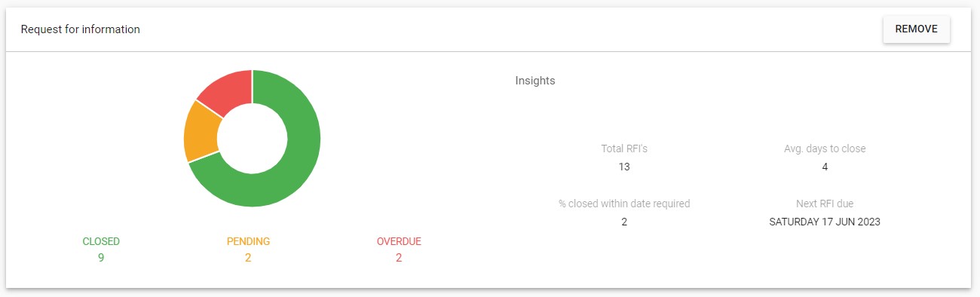The image size is (980, 297).
Task: Click the PENDING legend label
Action: [248, 242]
